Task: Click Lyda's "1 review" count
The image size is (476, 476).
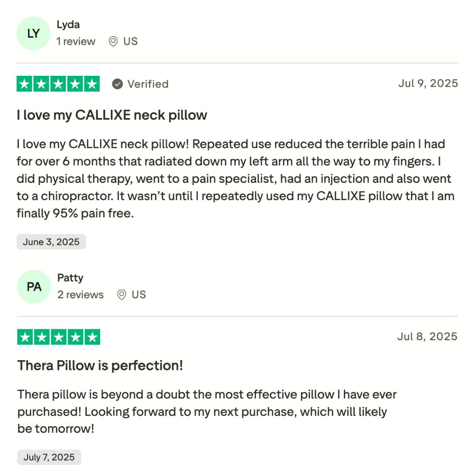Action: tap(76, 41)
